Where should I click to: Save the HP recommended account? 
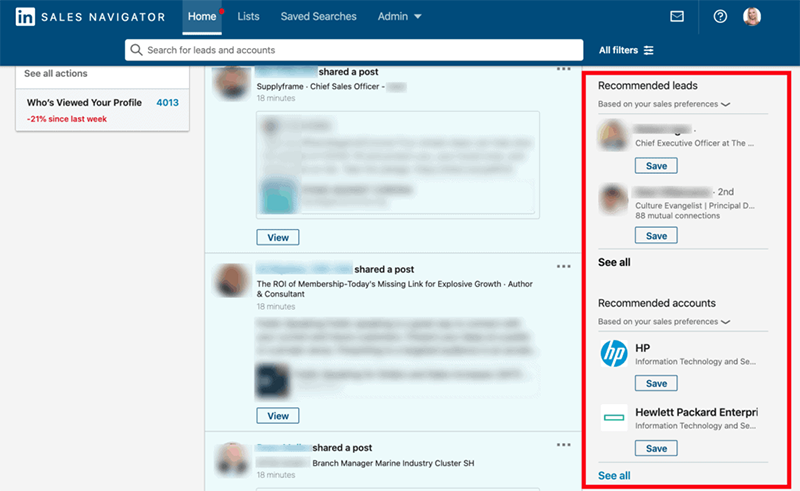coord(656,383)
